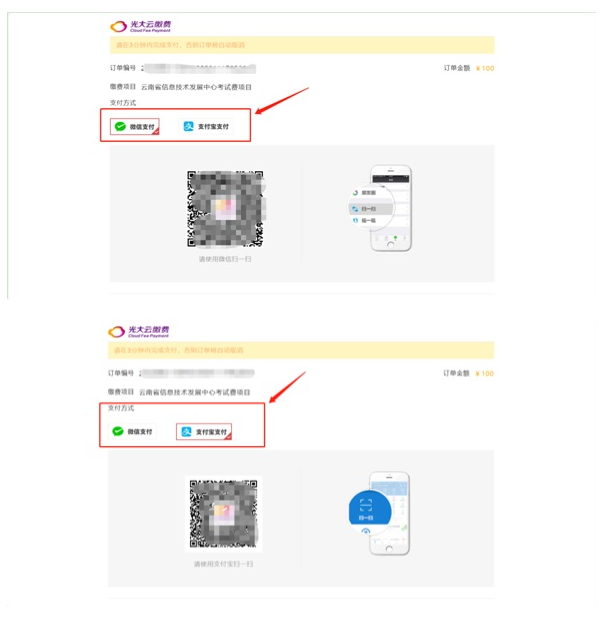The width and height of the screenshot is (604, 623).
Task: Click the 光大云缴费 logo above the WeChat payment section
Action: point(140,27)
